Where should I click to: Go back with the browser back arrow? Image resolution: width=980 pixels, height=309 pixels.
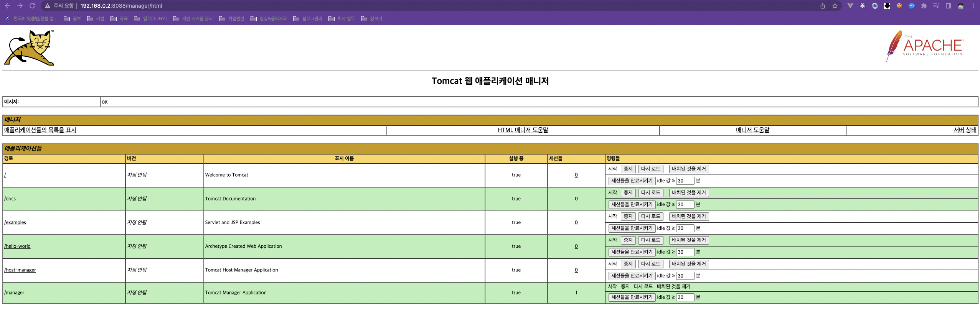8,6
